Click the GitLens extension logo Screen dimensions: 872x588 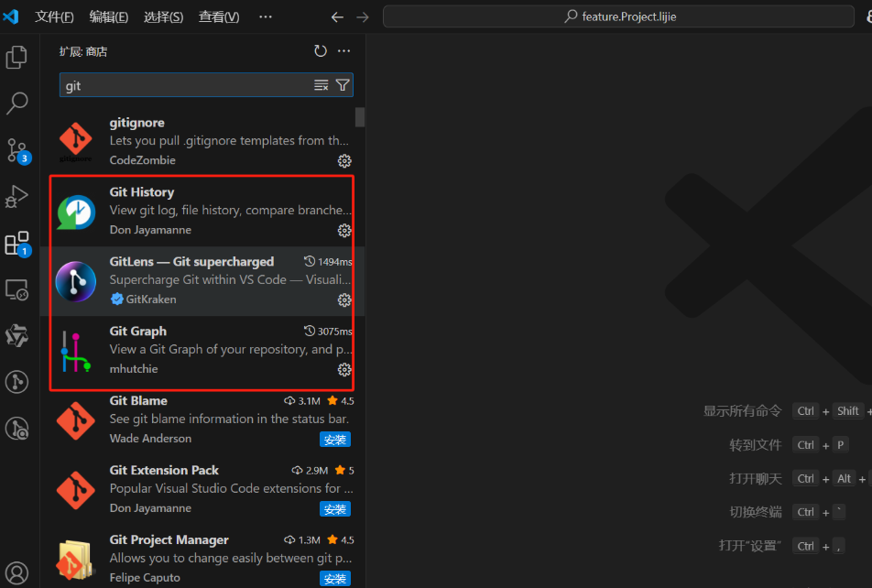click(76, 281)
